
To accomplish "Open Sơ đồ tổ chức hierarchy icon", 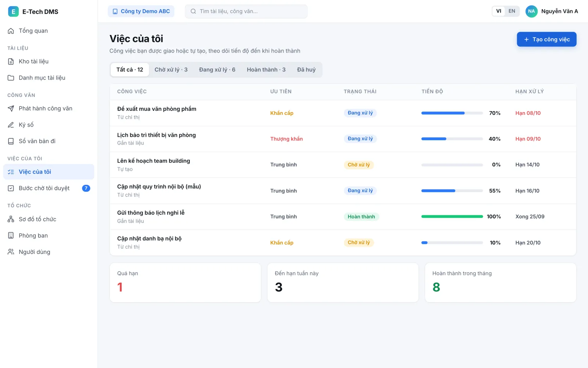I will (x=11, y=219).
